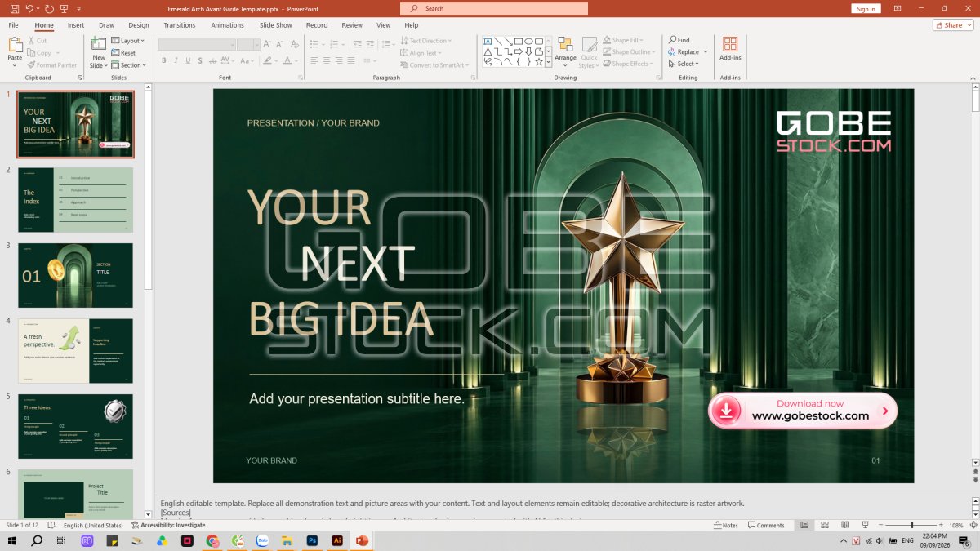Toggle text Shadow formatting
Viewport: 980px width, 551px height.
(x=200, y=60)
